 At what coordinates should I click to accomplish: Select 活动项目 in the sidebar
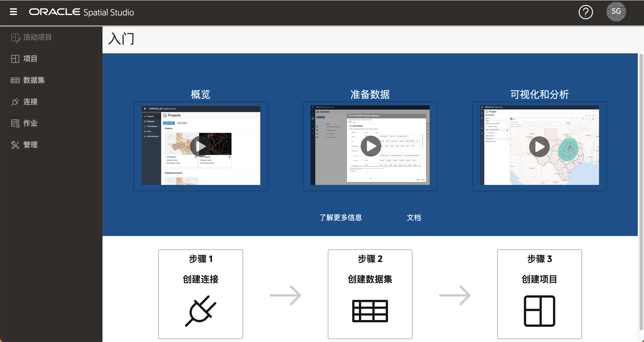[x=38, y=37]
